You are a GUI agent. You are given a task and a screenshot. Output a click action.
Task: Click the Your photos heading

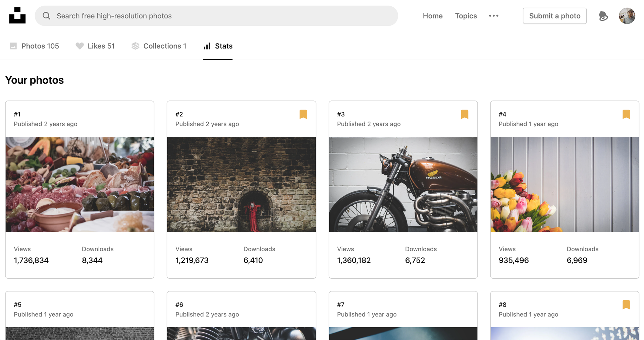pyautogui.click(x=35, y=80)
